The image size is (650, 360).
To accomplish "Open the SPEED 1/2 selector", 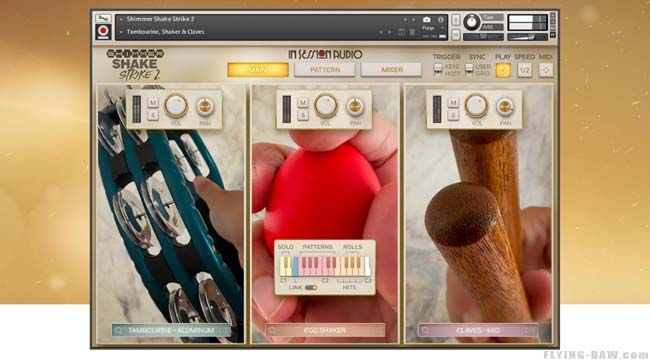I will pos(525,70).
